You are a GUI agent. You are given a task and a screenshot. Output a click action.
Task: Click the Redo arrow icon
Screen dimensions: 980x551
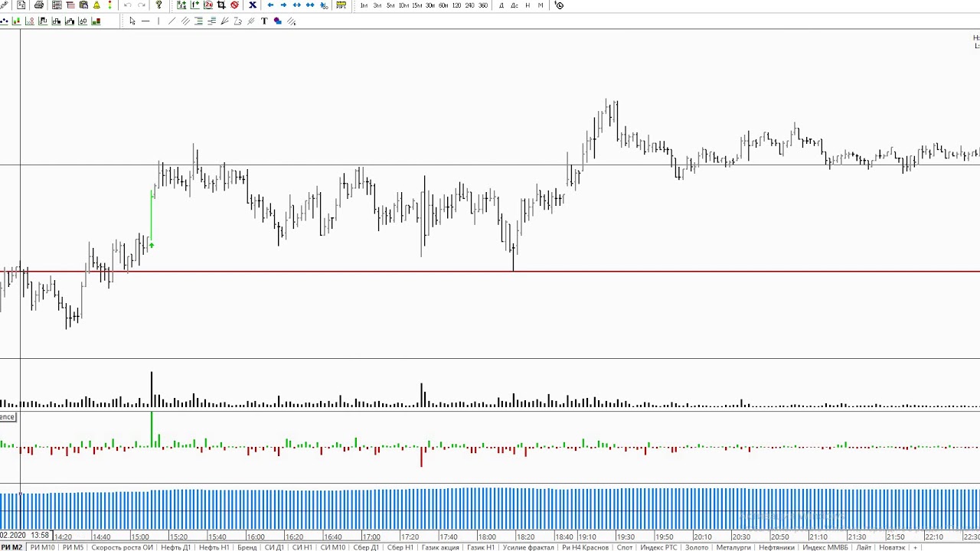click(x=142, y=5)
